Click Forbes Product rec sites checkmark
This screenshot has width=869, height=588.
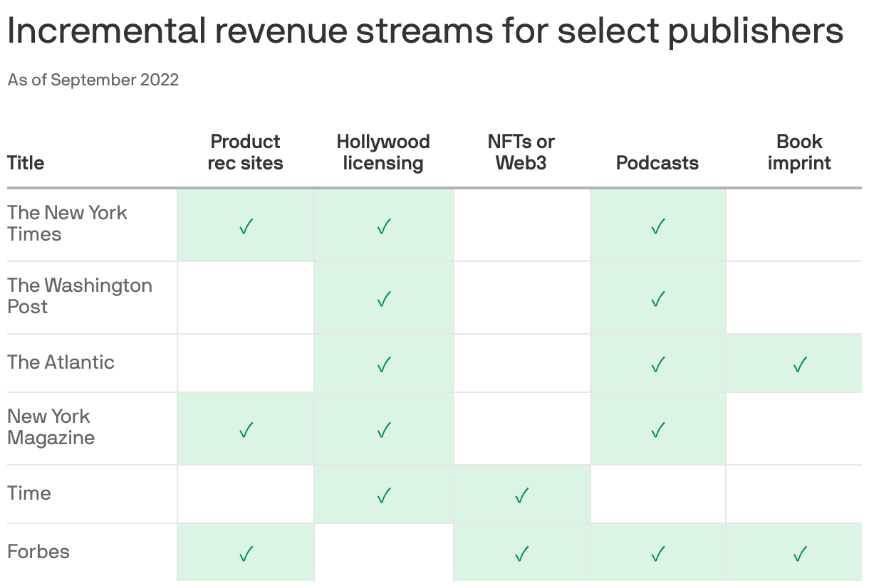(246, 554)
